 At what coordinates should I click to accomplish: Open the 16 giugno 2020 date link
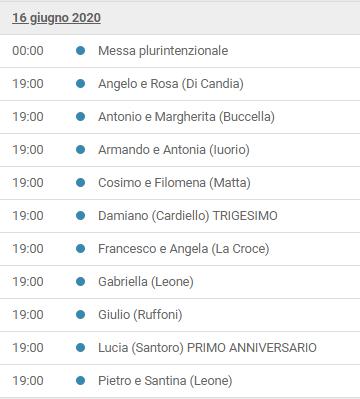(x=56, y=18)
